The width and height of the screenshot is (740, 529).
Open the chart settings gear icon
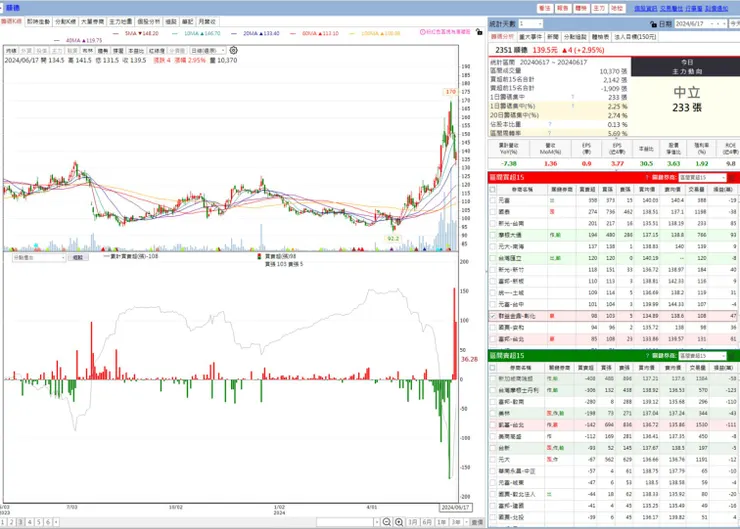click(234, 50)
